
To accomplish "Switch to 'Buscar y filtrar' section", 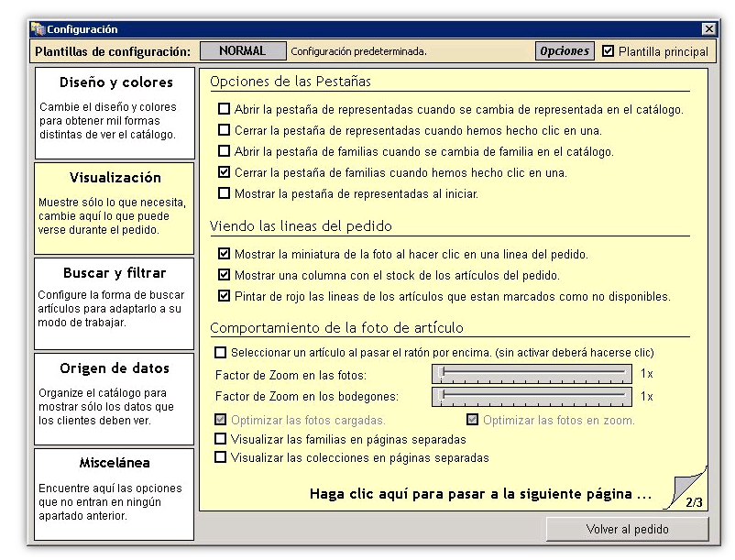I will click(x=114, y=303).
